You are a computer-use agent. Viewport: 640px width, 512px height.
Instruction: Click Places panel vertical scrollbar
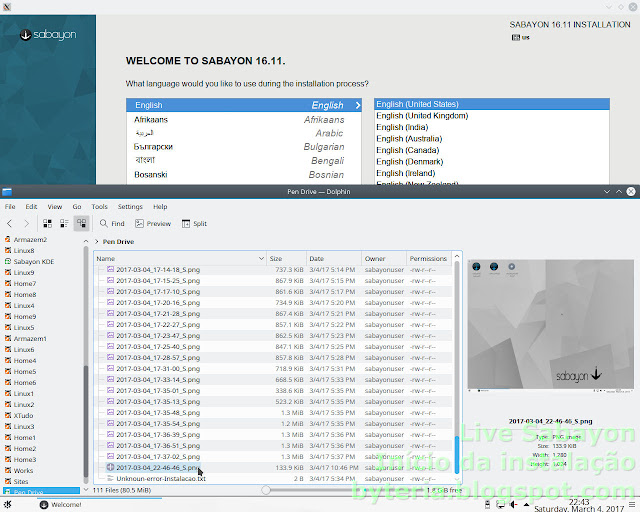86,421
